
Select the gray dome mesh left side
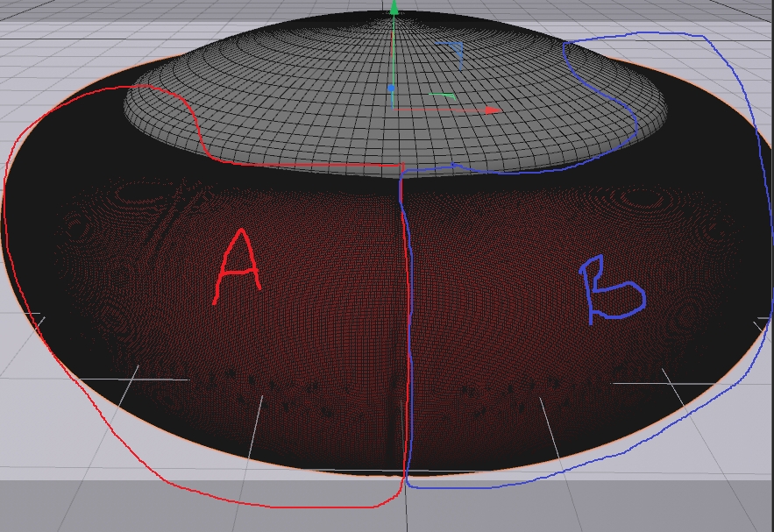tap(175, 114)
